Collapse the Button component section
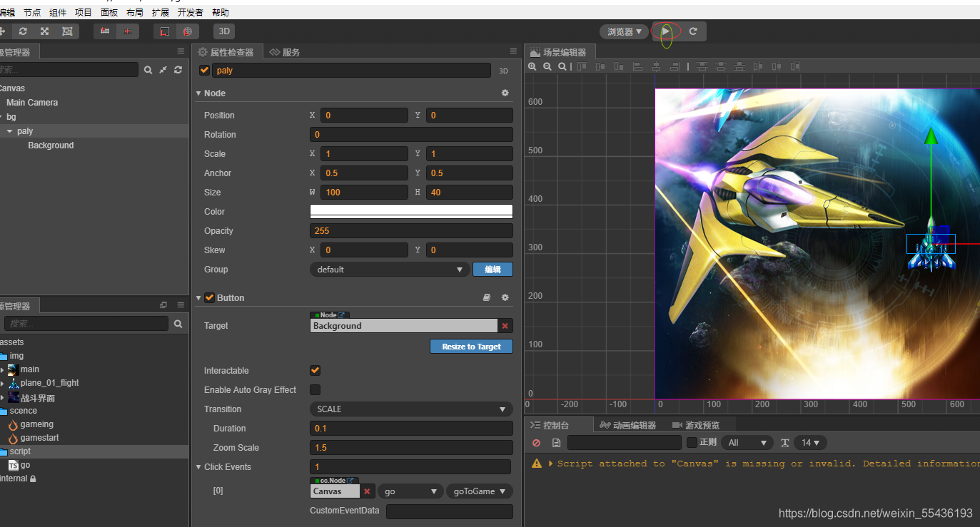This screenshot has height=527, width=980. tap(199, 298)
